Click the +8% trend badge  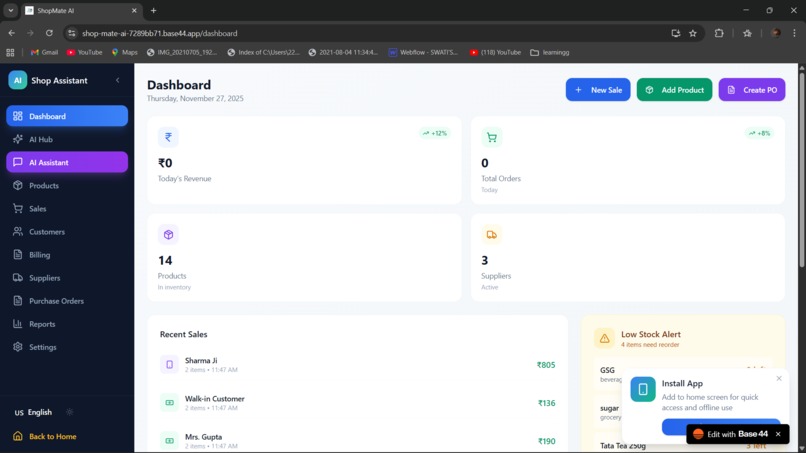tap(759, 133)
